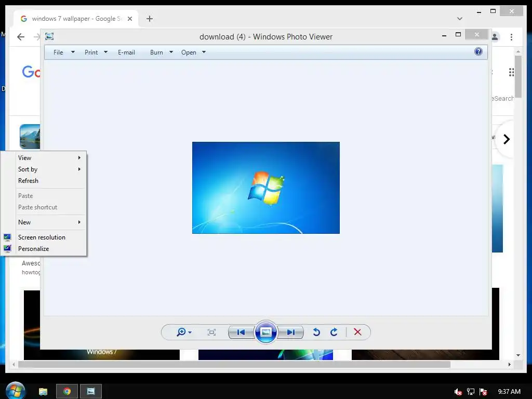The image size is (532, 399).
Task: Delete the photo with red X
Action: point(357,332)
